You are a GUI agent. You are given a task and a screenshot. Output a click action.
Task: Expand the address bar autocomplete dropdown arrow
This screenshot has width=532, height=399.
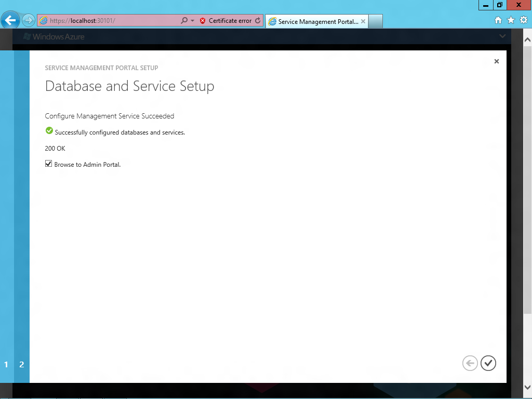192,21
